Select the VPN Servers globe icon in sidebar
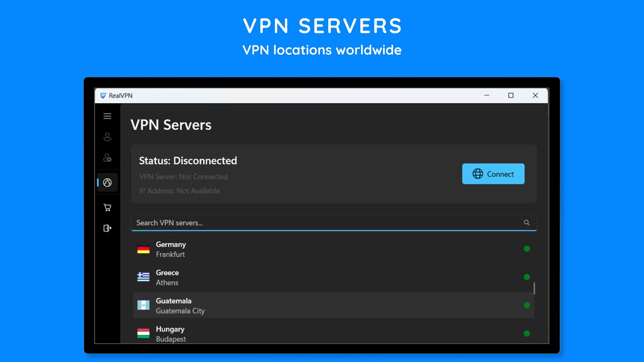This screenshot has height=362, width=644. [107, 182]
